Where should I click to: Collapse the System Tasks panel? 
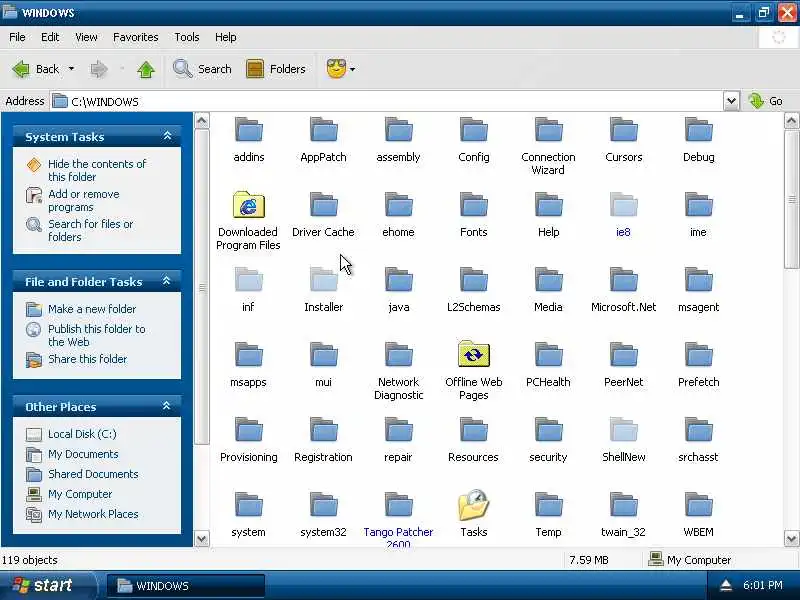167,136
